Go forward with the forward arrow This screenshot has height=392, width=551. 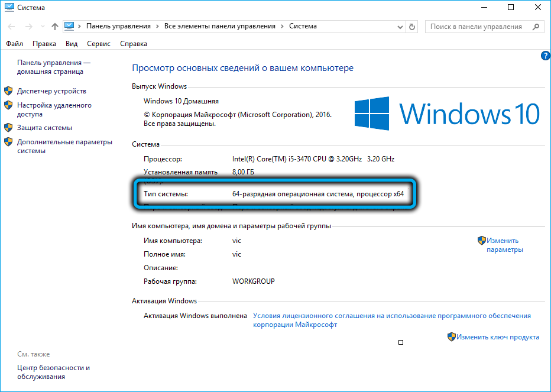click(x=29, y=27)
